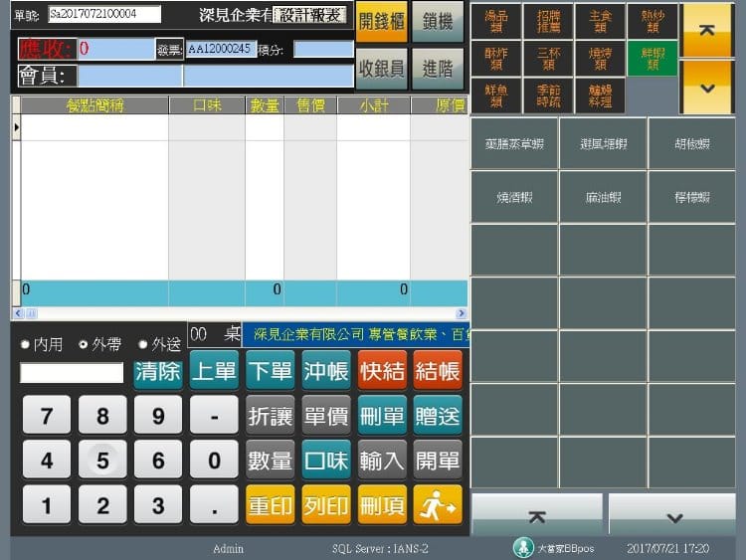Open the 燒烤類 category
The width and height of the screenshot is (746, 560).
(x=600, y=59)
